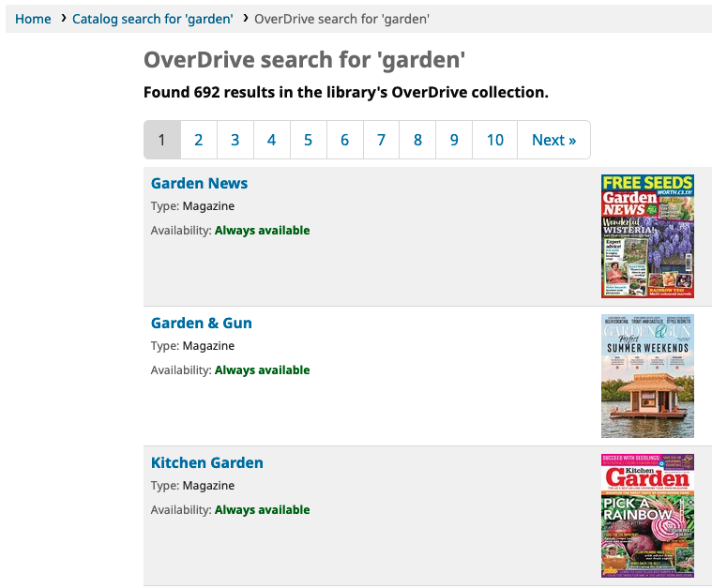Switch to results page 6
The width and height of the screenshot is (712, 588).
click(345, 140)
